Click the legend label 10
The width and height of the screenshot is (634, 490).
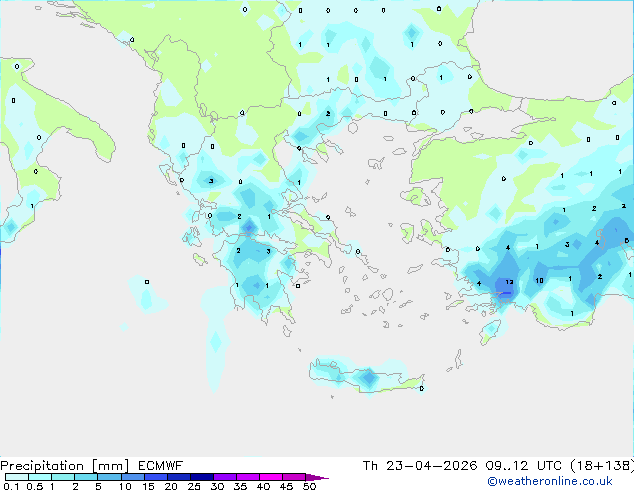tap(125, 486)
